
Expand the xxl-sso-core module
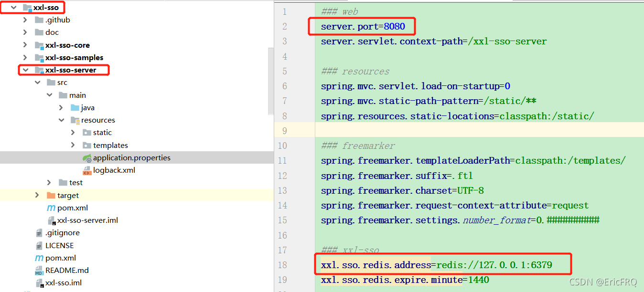click(x=25, y=45)
